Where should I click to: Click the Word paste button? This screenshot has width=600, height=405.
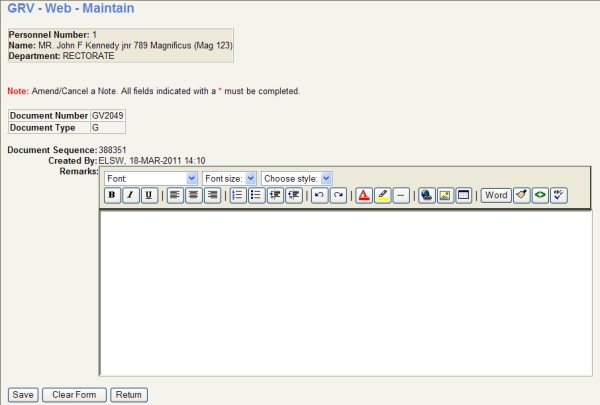tap(496, 196)
